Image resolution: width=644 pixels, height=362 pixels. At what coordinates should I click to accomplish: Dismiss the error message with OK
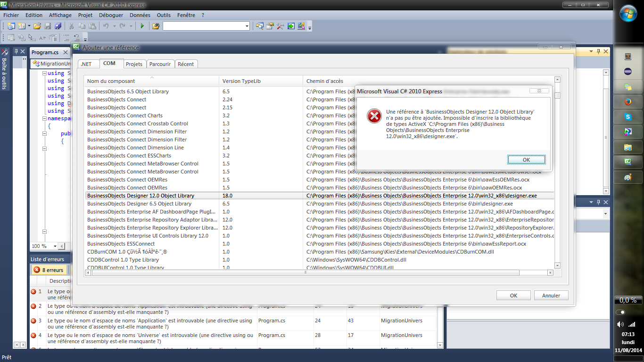pos(526,160)
